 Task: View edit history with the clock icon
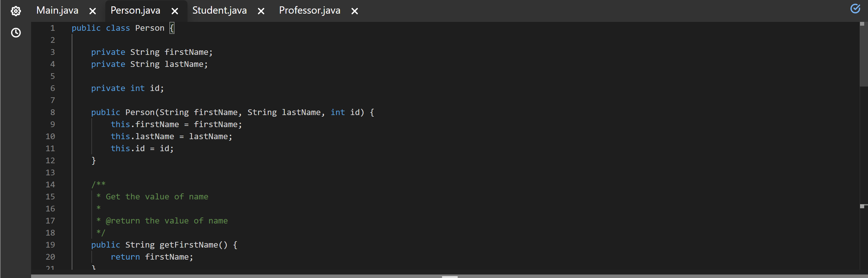(x=16, y=33)
